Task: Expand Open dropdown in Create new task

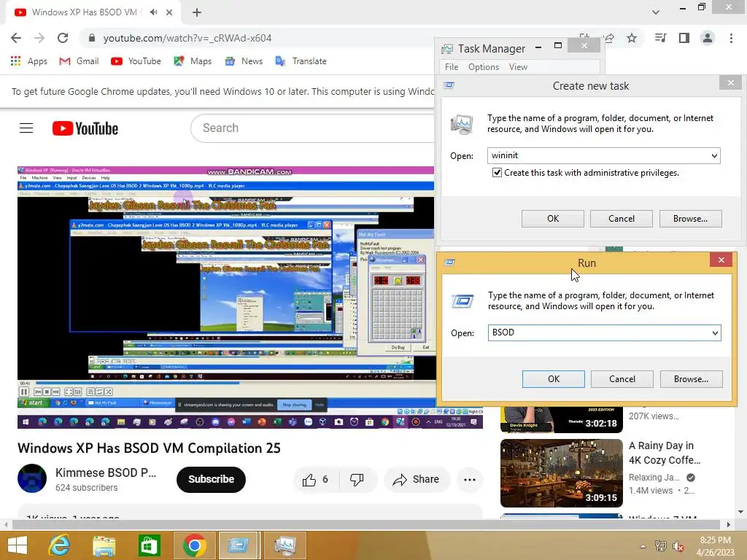Action: (x=714, y=156)
